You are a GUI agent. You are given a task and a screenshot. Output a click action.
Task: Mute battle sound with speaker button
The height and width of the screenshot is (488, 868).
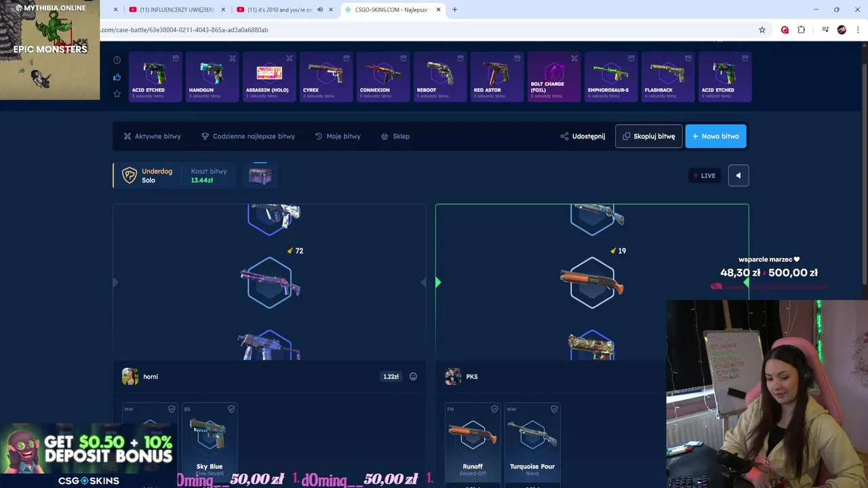click(738, 176)
